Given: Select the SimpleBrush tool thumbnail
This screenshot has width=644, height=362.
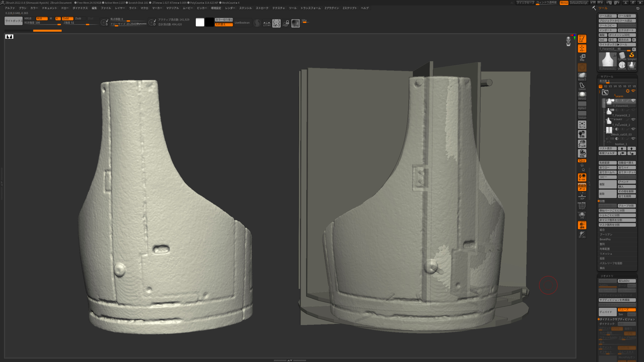Looking at the screenshot, I should pos(631,56).
